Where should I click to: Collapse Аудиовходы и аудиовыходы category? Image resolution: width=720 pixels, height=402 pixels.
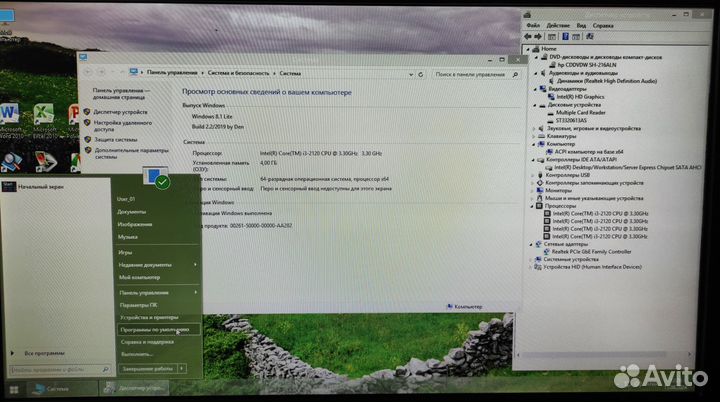point(535,73)
